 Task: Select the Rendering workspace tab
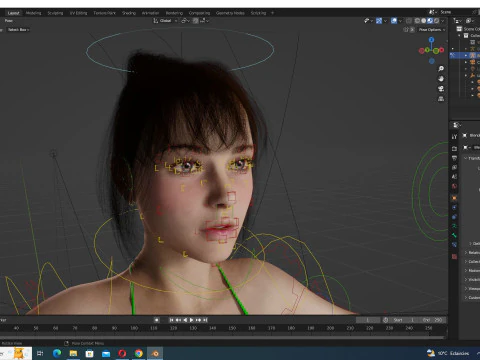pyautogui.click(x=174, y=13)
